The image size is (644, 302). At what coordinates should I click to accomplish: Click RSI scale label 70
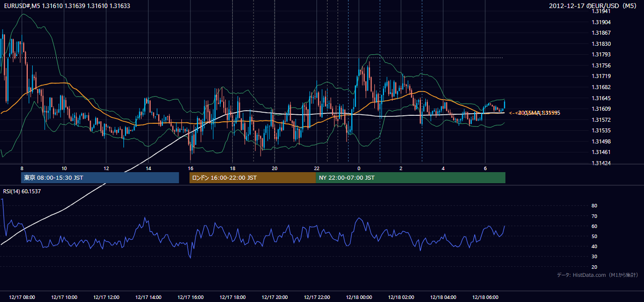tap(594, 216)
